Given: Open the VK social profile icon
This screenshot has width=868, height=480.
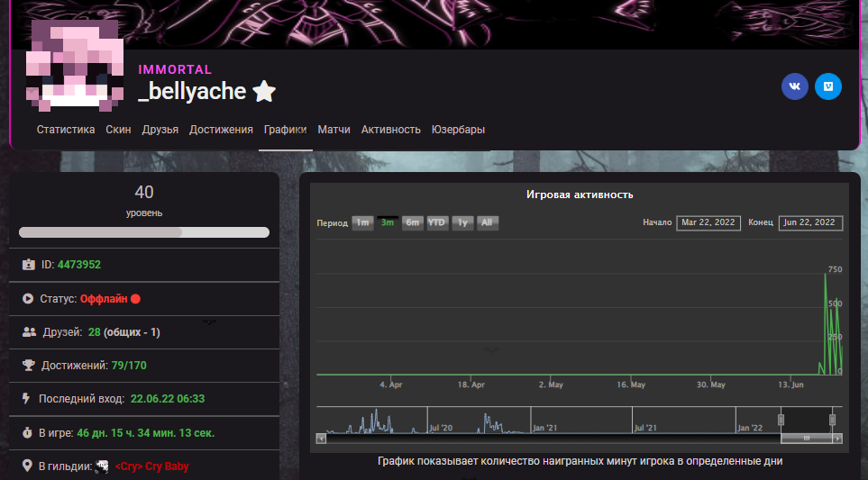Looking at the screenshot, I should point(794,86).
